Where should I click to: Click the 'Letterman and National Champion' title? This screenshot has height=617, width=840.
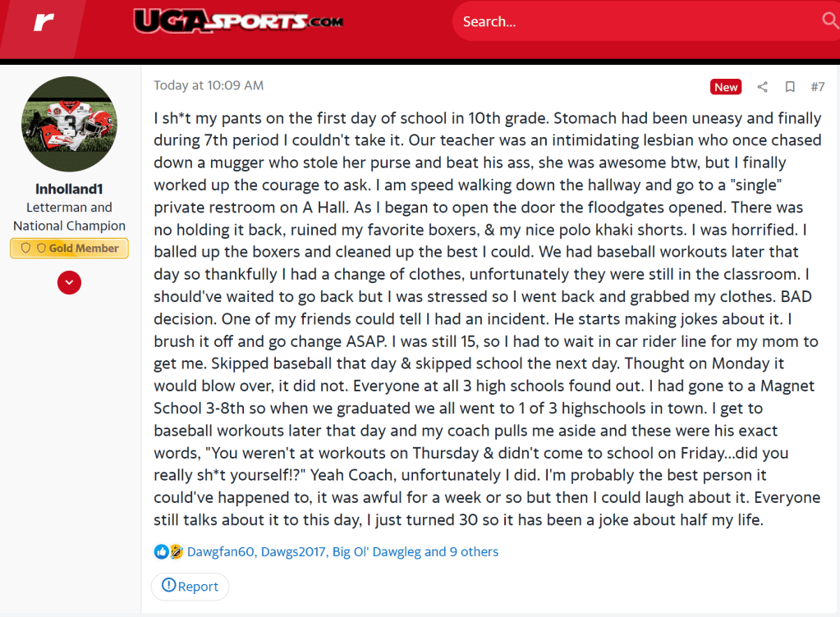pos(69,217)
